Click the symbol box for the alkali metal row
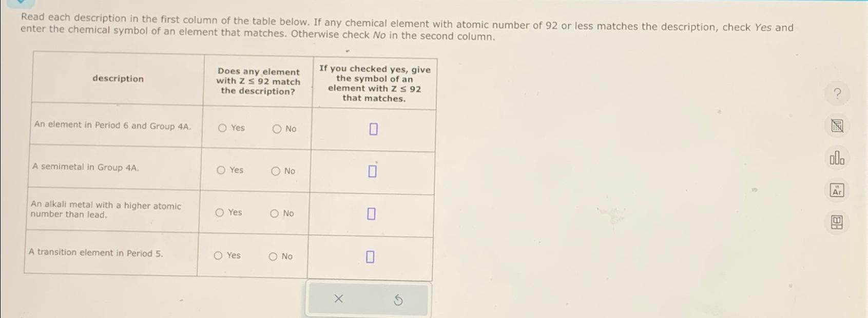Screen dimensions: 868x318 pos(371,213)
